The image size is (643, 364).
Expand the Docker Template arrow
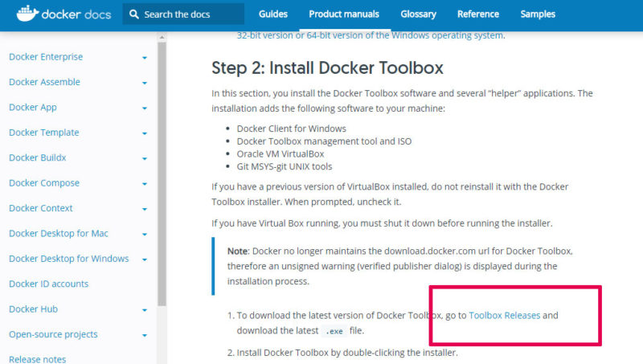click(145, 133)
